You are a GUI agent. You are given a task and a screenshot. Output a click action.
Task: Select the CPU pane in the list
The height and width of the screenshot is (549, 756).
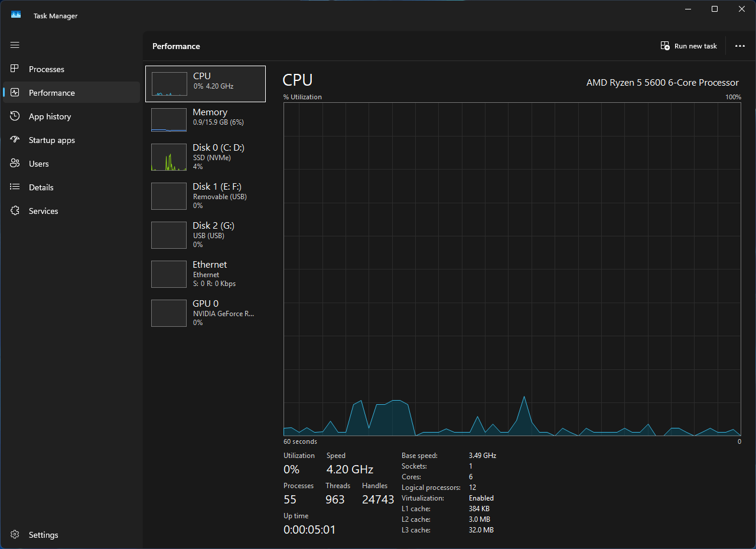click(205, 83)
